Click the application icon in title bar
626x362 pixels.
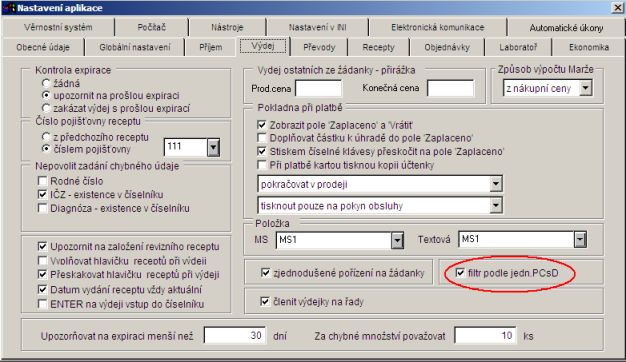tap(8, 8)
